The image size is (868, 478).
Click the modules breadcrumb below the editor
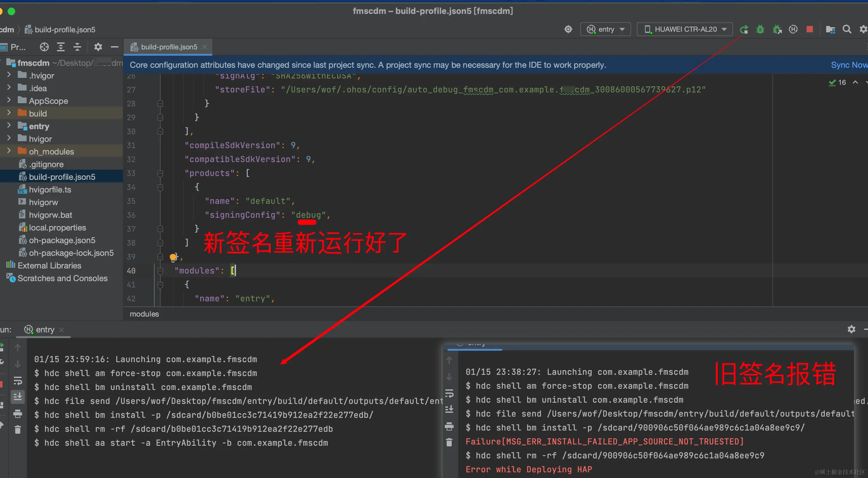pyautogui.click(x=144, y=314)
